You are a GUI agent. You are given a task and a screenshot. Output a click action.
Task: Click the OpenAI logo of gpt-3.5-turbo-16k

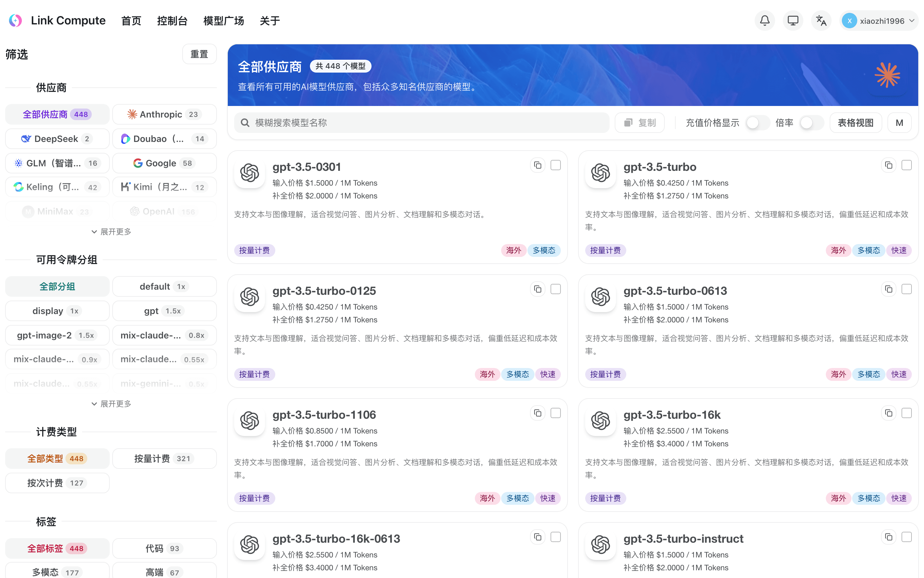601,421
